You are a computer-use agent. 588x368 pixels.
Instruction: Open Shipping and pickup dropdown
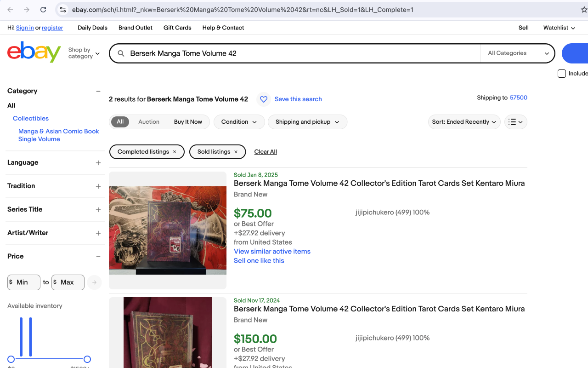(307, 122)
